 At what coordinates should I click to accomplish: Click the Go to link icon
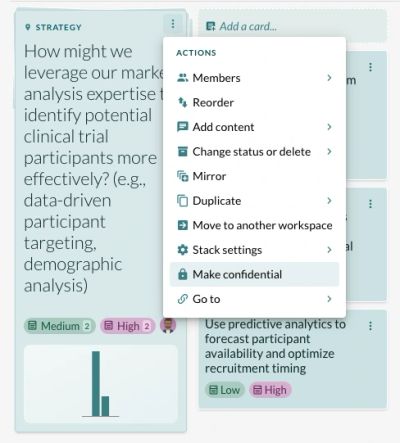tap(182, 299)
